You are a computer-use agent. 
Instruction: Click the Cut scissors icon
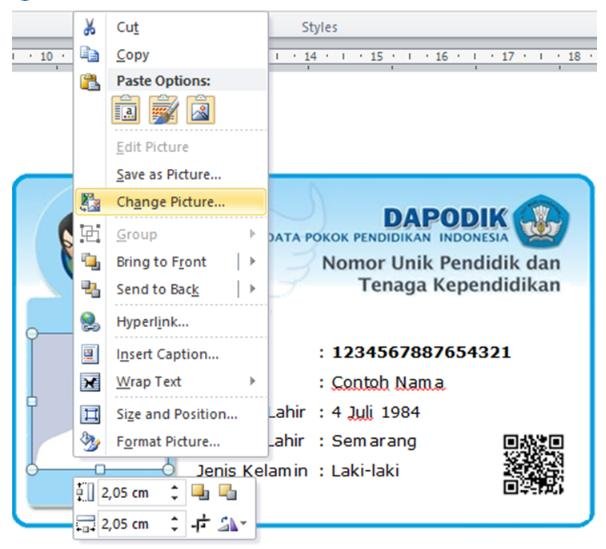click(90, 27)
